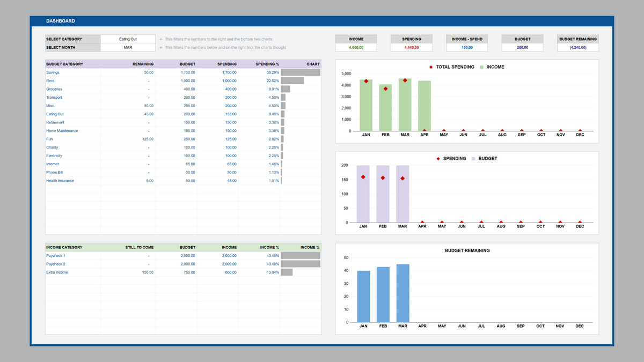Screen dimensions: 644x362
Task: Click the DASHBOARD title in the blue header
Action: click(x=61, y=21)
